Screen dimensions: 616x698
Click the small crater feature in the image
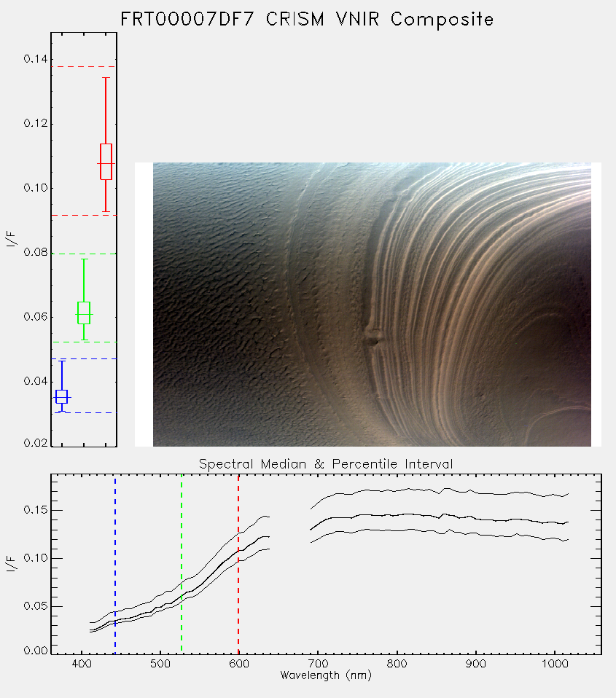coord(373,340)
